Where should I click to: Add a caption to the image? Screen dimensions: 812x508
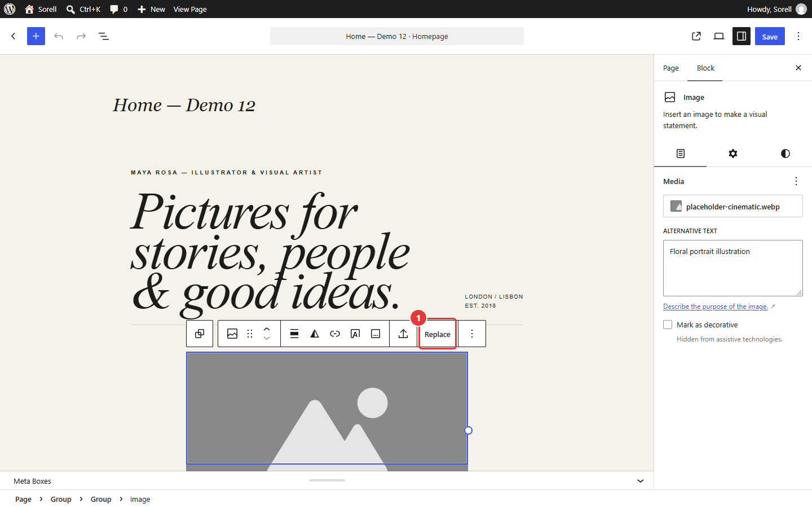tap(376, 334)
